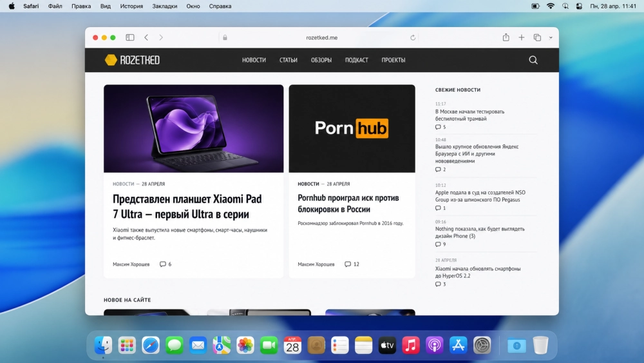Switch to the ОБЗОРЫ section
This screenshot has width=644, height=363.
(321, 60)
